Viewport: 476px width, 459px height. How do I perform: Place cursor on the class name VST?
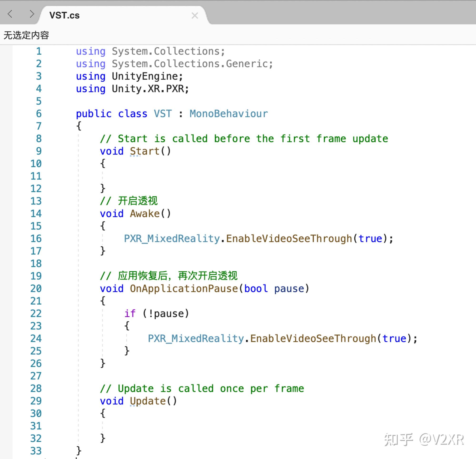coord(162,114)
